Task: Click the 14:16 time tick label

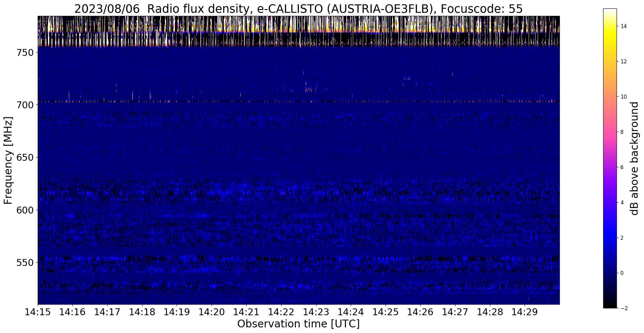Action: 73,312
